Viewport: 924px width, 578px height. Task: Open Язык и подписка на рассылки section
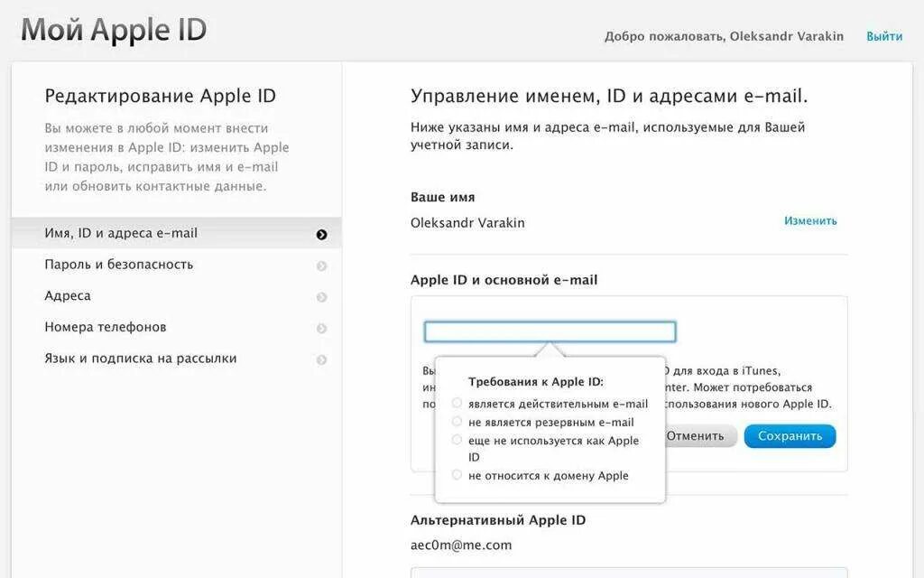pyautogui.click(x=176, y=358)
